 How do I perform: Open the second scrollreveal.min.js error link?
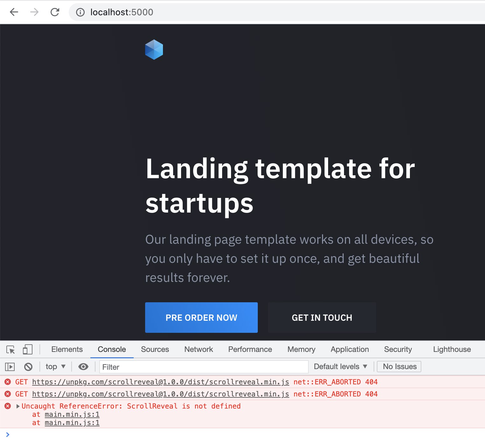[160, 394]
